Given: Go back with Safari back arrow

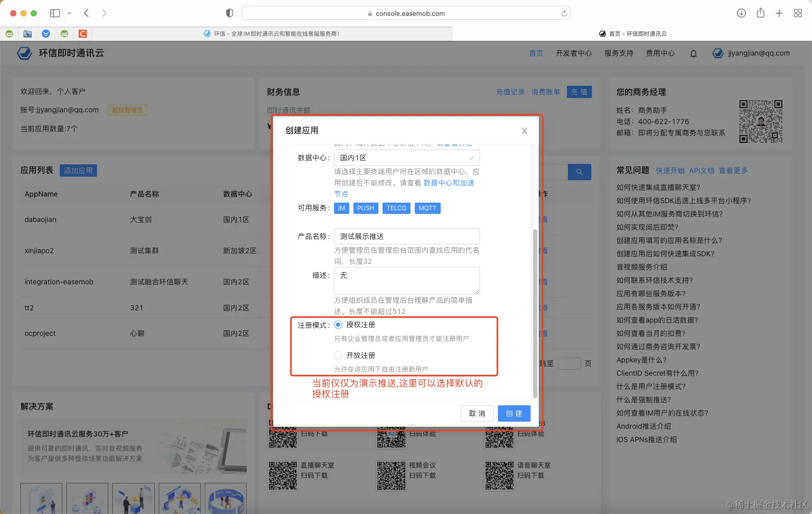Looking at the screenshot, I should tap(86, 13).
